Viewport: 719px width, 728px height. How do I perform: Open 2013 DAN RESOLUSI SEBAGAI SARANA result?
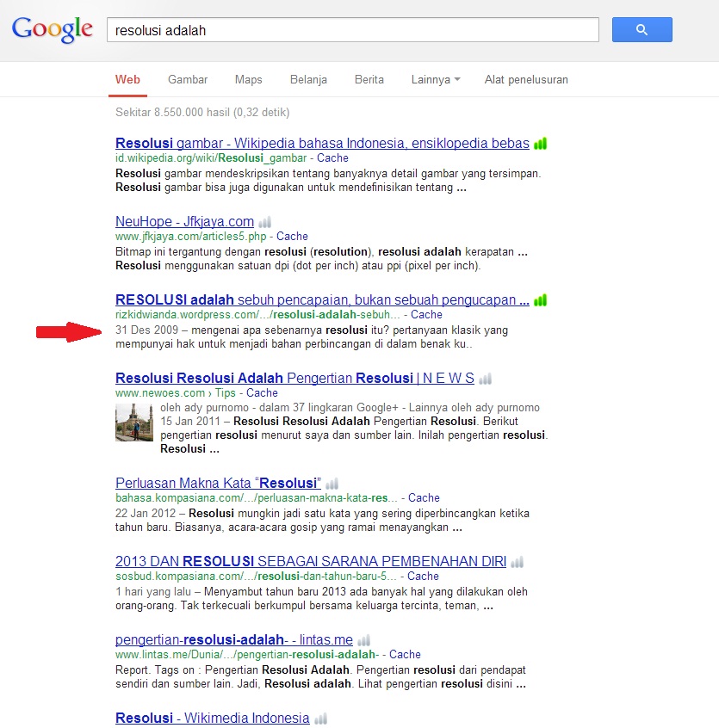click(x=311, y=562)
